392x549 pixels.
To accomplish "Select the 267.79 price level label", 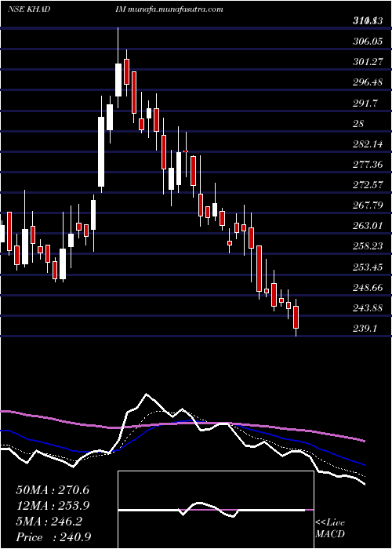I will pyautogui.click(x=367, y=205).
